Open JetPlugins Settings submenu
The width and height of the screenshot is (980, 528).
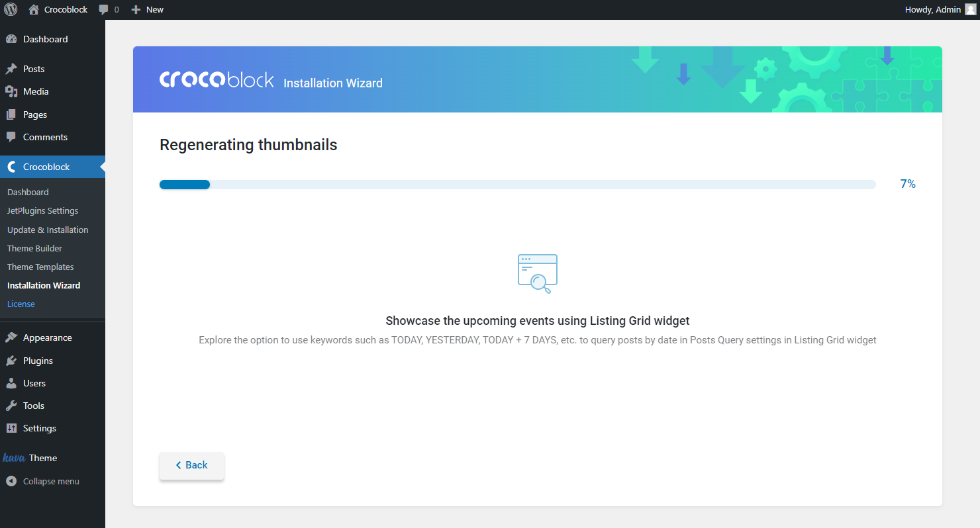tap(42, 210)
